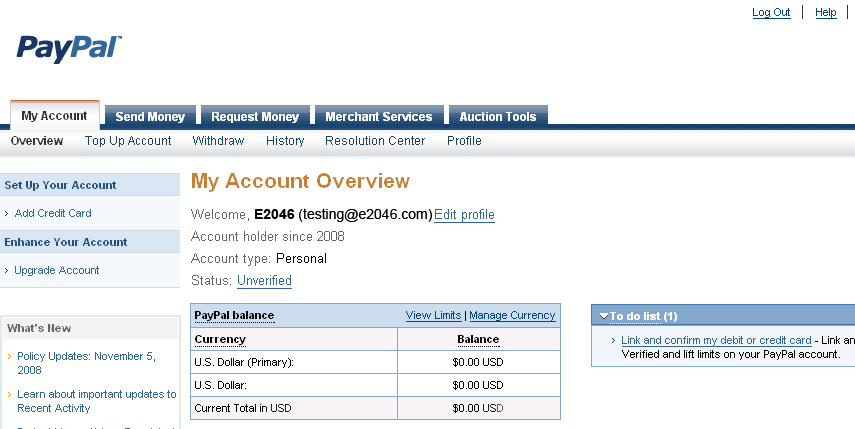
Task: Open the Profile submenu item
Action: [464, 141]
